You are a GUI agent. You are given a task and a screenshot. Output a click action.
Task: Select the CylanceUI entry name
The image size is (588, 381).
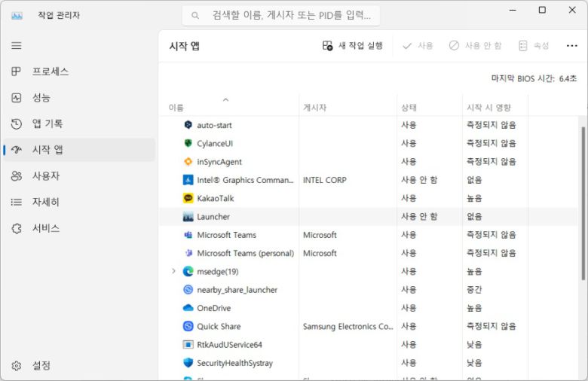click(x=215, y=144)
